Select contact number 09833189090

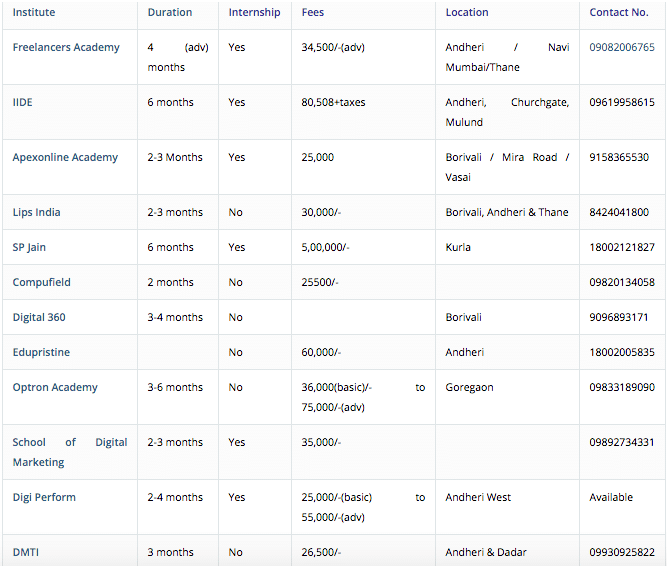(x=622, y=387)
